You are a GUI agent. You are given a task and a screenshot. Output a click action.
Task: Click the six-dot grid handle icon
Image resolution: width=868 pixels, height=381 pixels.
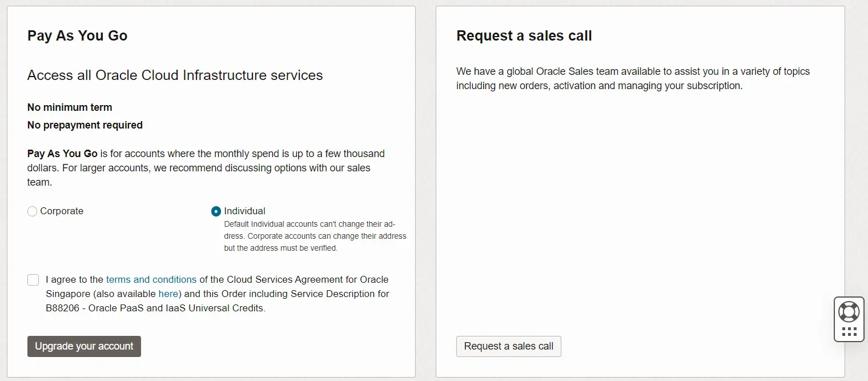pos(849,332)
